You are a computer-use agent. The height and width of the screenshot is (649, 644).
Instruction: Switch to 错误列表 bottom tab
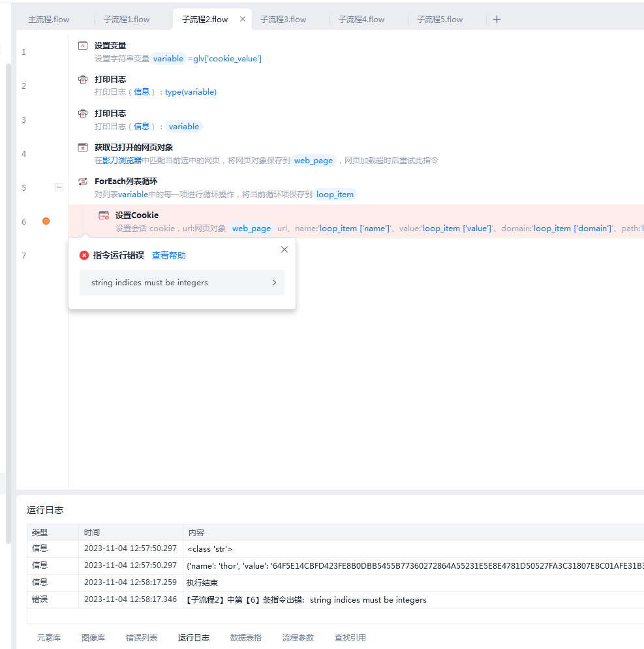142,637
